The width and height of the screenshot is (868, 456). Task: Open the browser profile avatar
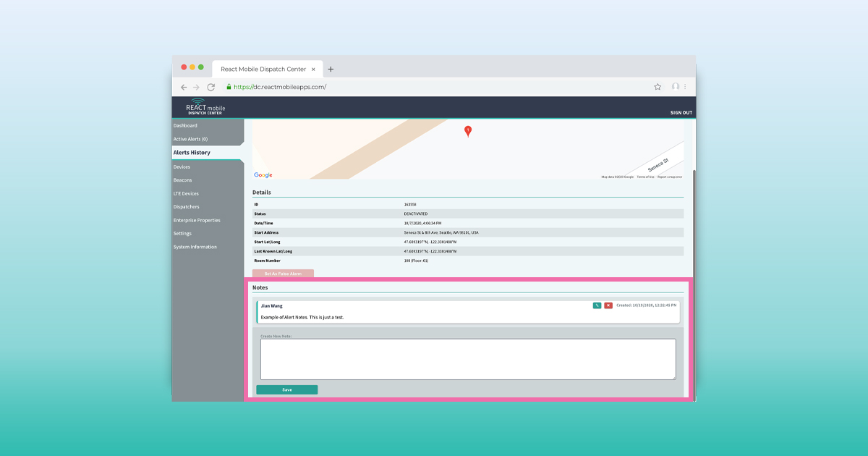(676, 87)
